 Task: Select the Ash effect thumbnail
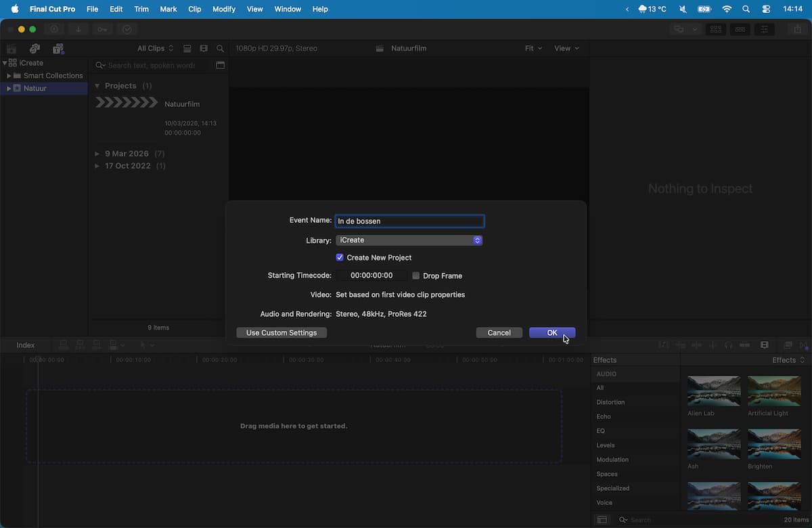click(x=714, y=444)
